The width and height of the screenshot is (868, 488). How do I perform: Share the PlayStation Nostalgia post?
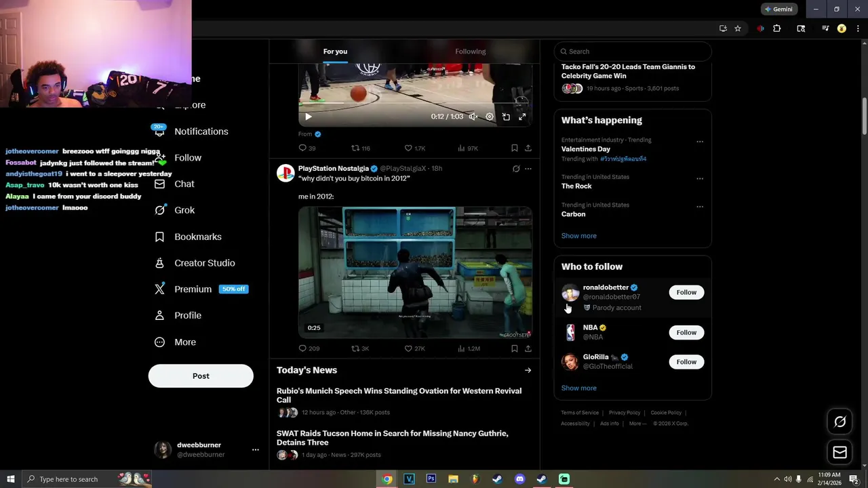pos(528,348)
